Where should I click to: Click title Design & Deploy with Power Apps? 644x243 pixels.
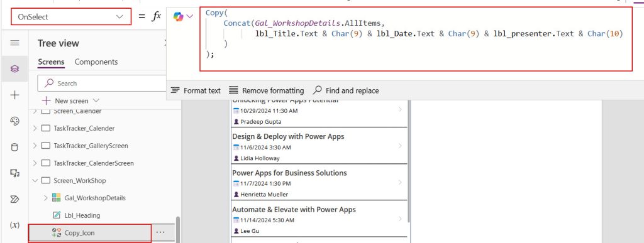[x=288, y=136]
